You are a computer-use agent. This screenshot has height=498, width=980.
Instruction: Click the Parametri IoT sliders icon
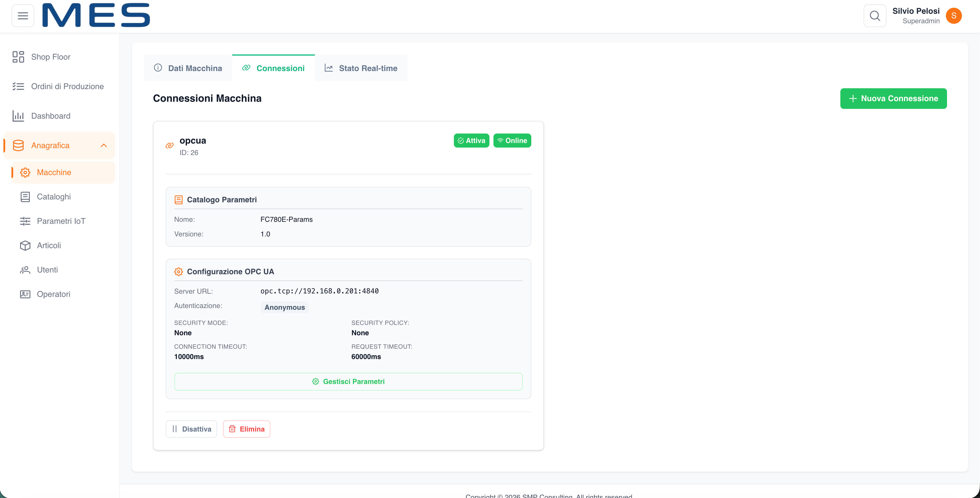click(x=25, y=221)
